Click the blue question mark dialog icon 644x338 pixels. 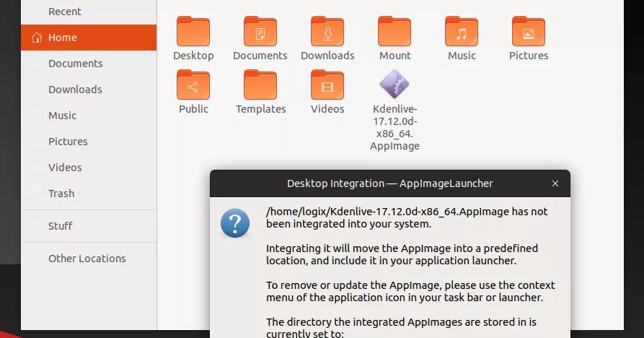[x=235, y=223]
